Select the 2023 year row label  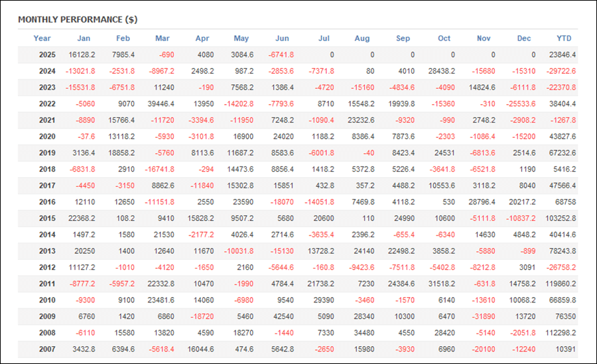tap(47, 88)
